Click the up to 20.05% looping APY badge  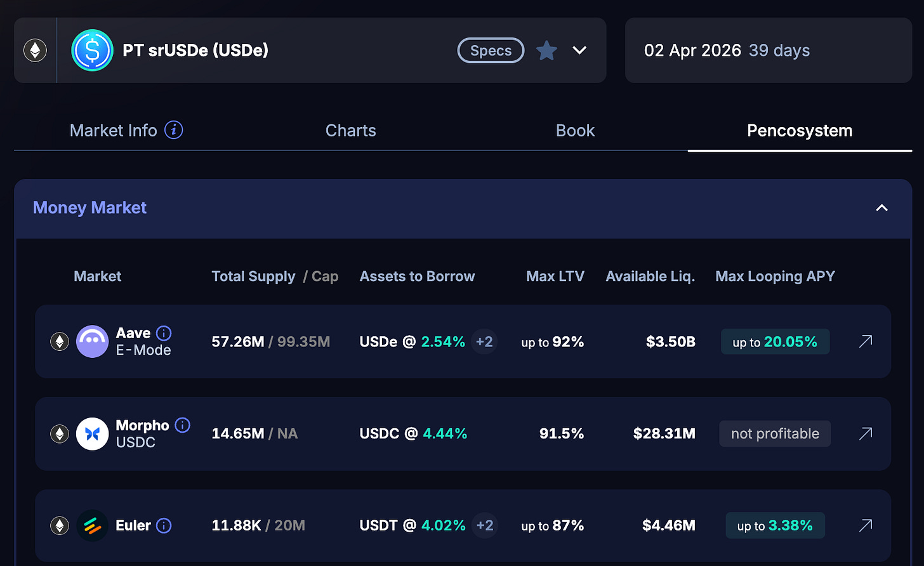[775, 342]
